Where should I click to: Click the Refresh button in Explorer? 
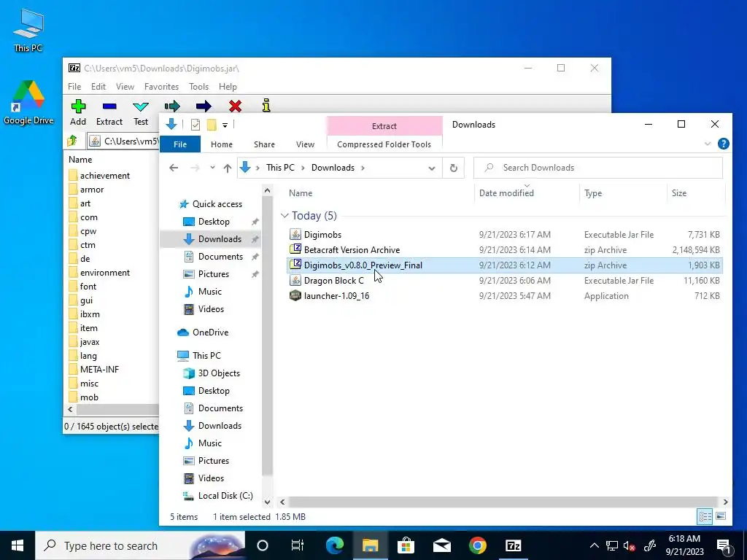pyautogui.click(x=454, y=168)
